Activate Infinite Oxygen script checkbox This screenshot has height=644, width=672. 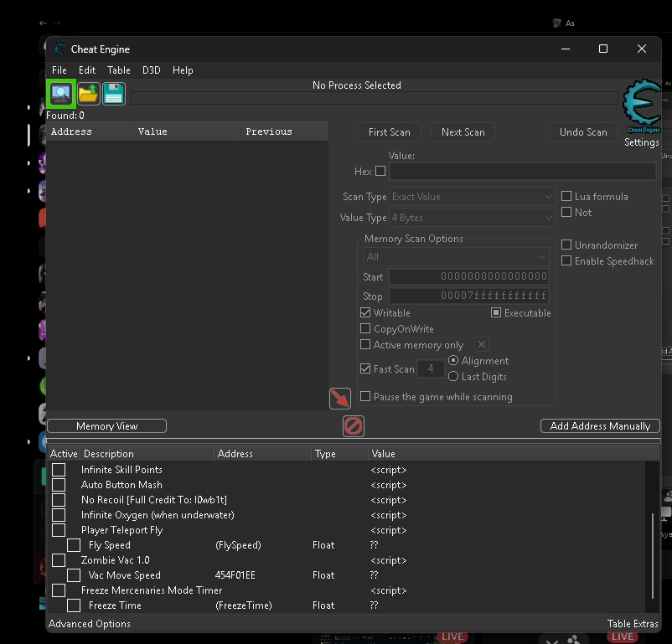59,514
